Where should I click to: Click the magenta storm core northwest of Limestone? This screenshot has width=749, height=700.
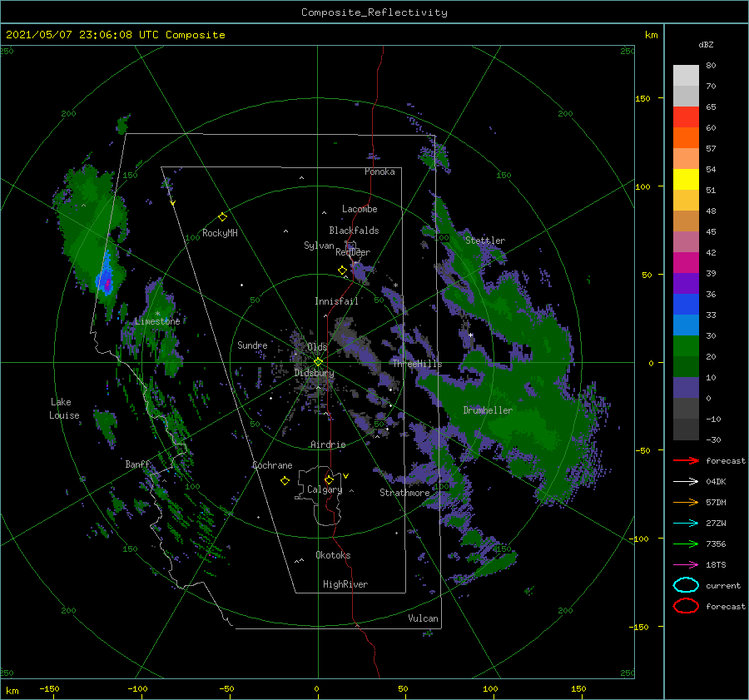point(107,285)
